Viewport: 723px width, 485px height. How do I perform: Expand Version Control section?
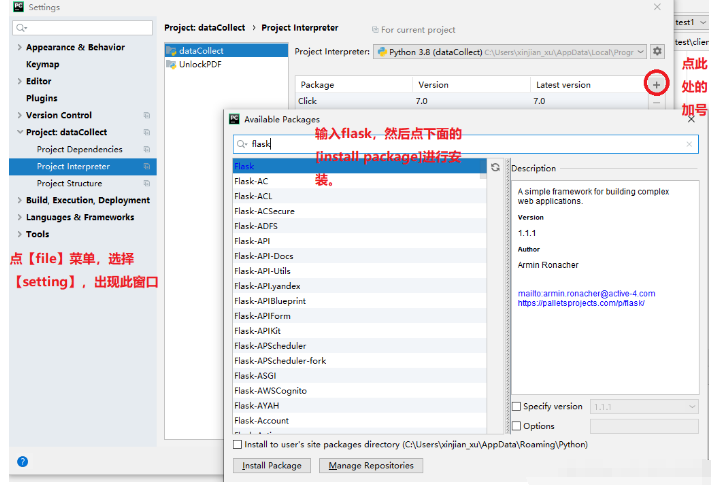(19, 115)
